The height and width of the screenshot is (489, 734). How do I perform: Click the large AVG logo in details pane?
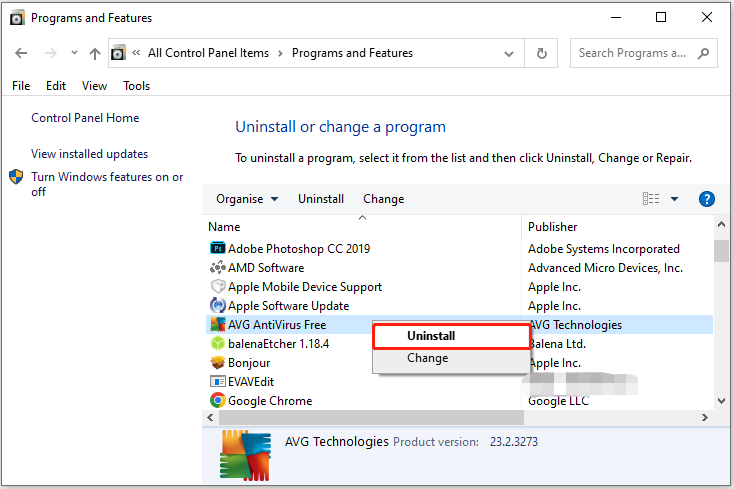[x=246, y=455]
